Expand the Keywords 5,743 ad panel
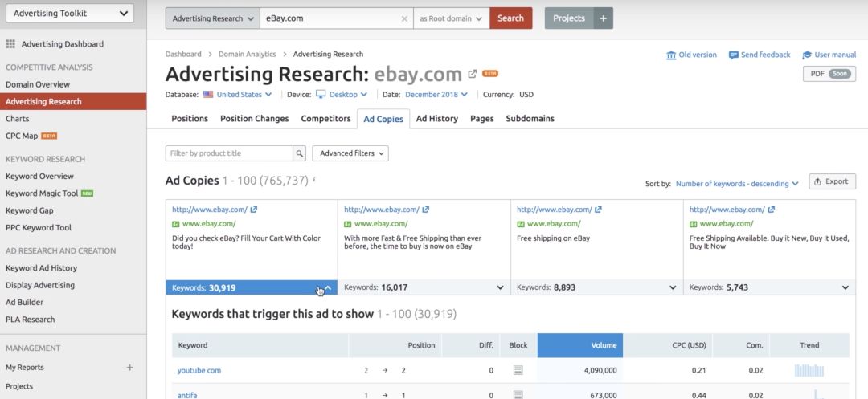Viewport: 868px width, 399px height. [x=769, y=287]
